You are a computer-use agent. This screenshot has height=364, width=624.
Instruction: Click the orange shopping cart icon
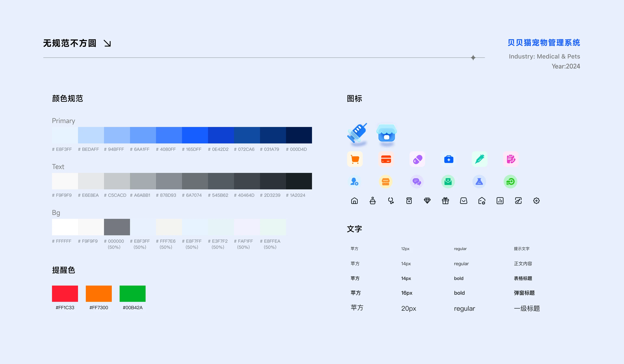tap(355, 159)
